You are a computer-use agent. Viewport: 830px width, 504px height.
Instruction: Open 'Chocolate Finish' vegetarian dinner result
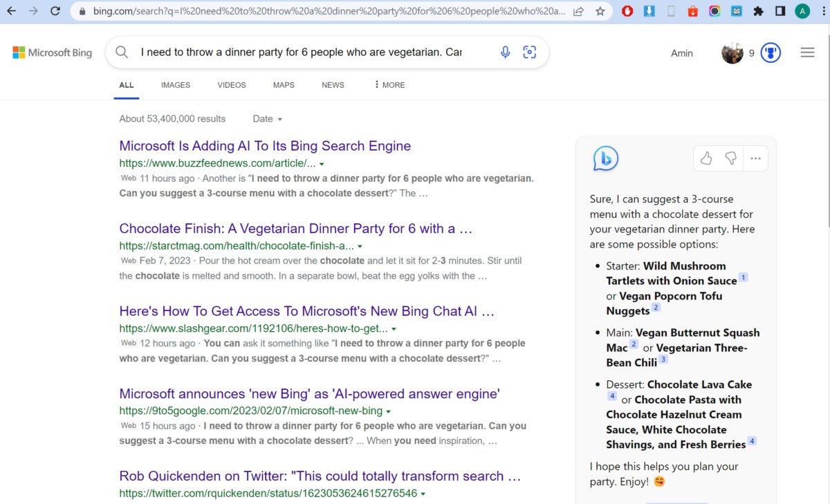pyautogui.click(x=295, y=229)
